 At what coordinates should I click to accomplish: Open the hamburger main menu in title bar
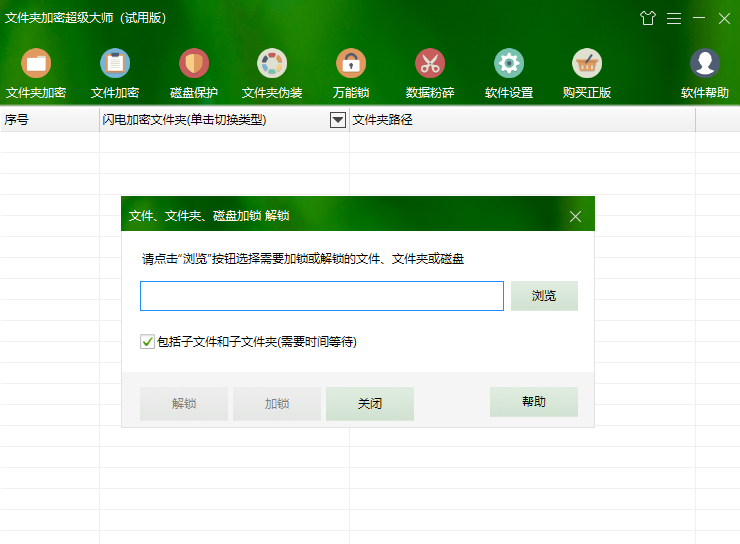click(673, 18)
